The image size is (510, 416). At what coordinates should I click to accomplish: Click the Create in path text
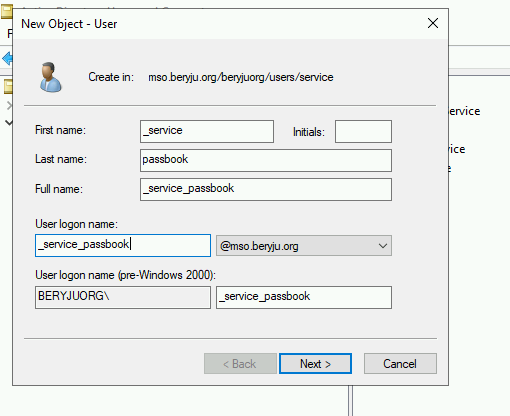click(241, 77)
